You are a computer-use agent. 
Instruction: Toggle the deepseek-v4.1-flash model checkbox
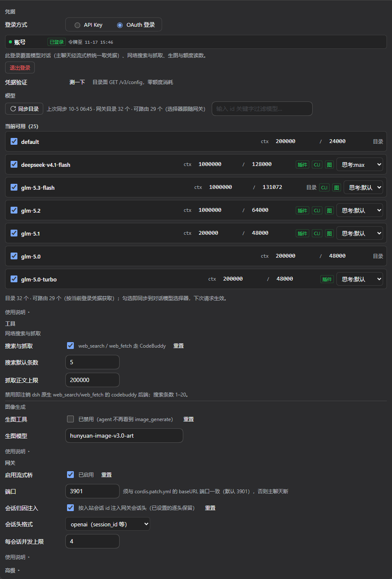pos(14,164)
